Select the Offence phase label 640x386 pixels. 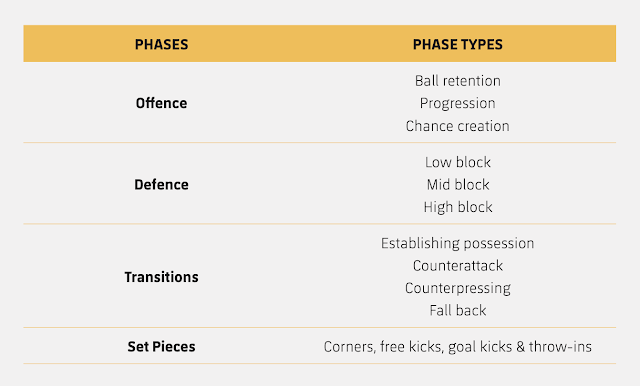[x=162, y=103]
